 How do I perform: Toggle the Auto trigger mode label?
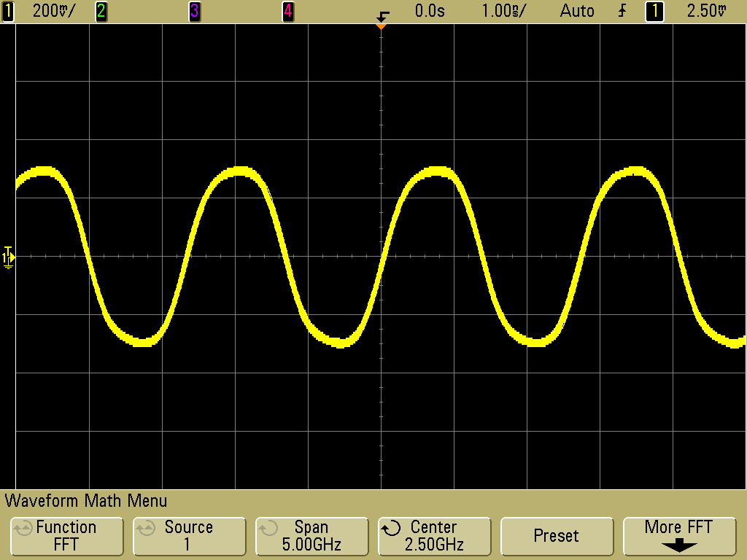pos(576,11)
